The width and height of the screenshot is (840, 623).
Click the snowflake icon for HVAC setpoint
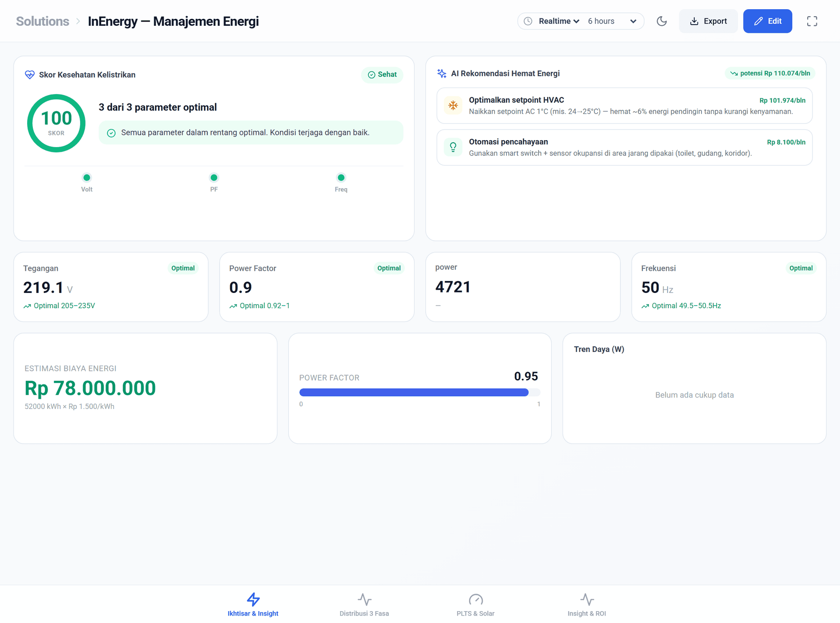coord(453,106)
